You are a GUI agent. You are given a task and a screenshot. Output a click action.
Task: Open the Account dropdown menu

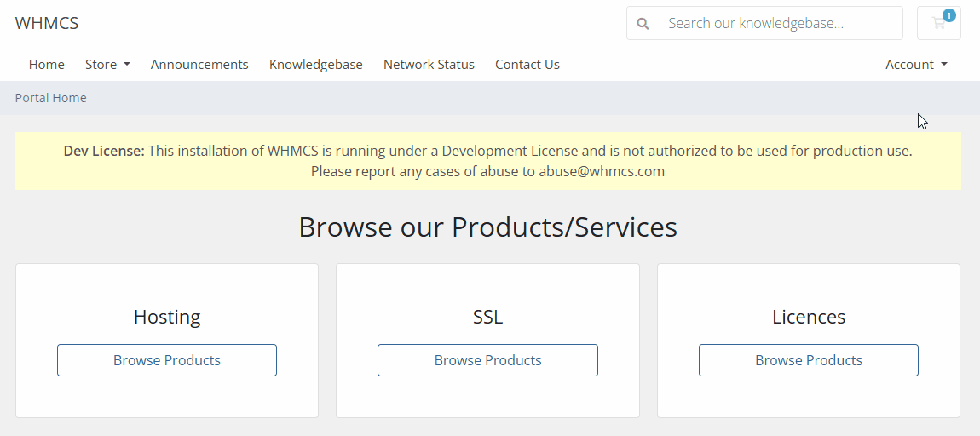click(916, 65)
